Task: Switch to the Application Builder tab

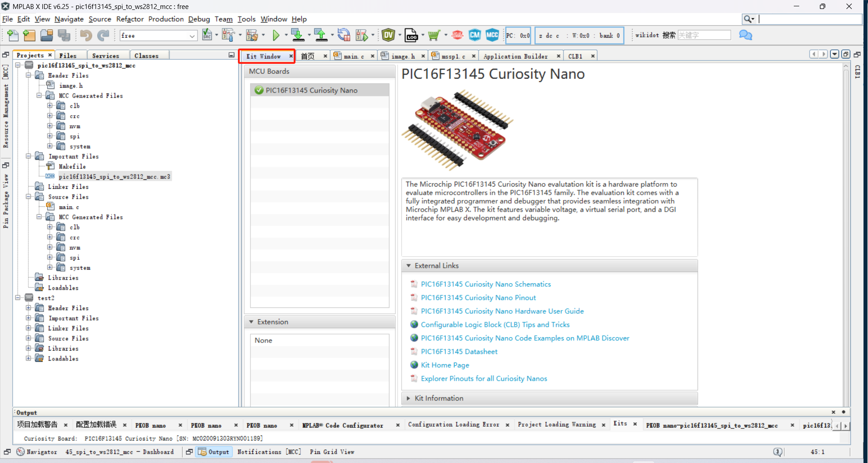Action: click(x=515, y=56)
